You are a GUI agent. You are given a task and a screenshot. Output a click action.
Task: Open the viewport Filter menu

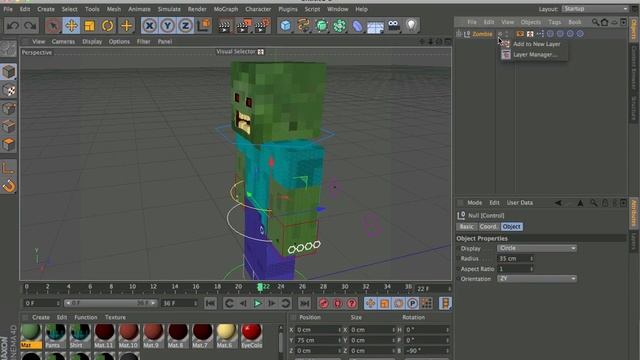pyautogui.click(x=143, y=42)
